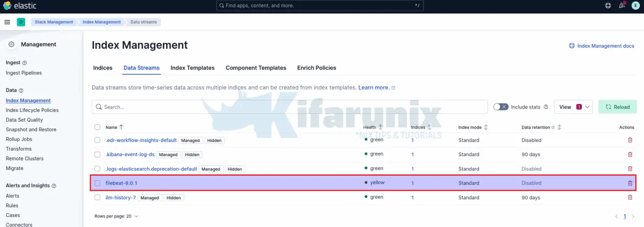Open the ilm-history-7 data stream
This screenshot has height=227, width=644.
point(121,197)
